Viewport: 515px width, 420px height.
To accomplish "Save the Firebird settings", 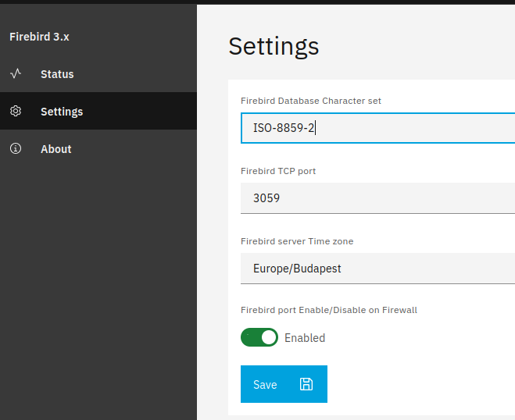I will 283,384.
